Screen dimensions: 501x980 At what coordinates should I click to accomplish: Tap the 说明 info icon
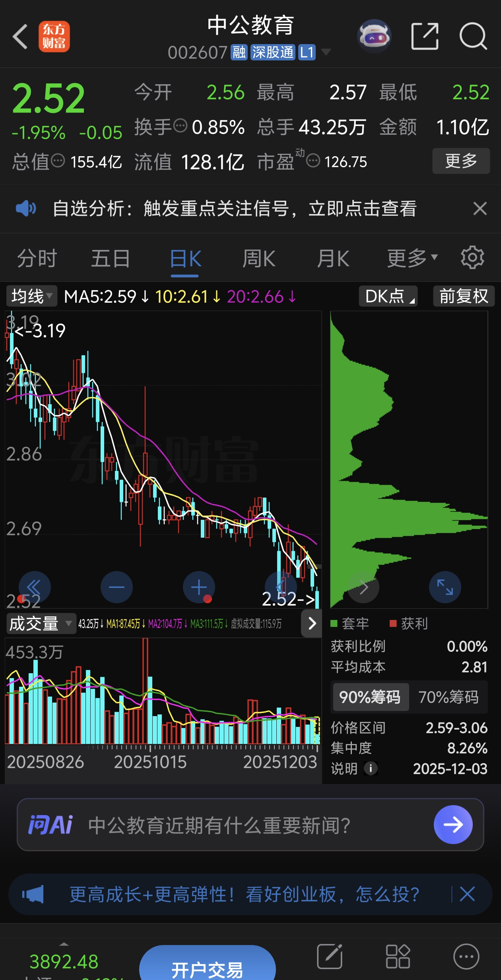click(x=371, y=768)
